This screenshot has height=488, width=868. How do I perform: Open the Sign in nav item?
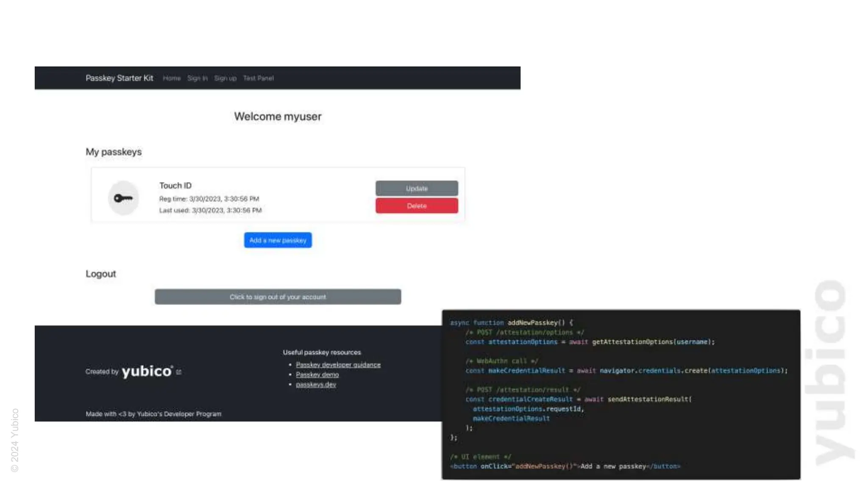tap(198, 78)
